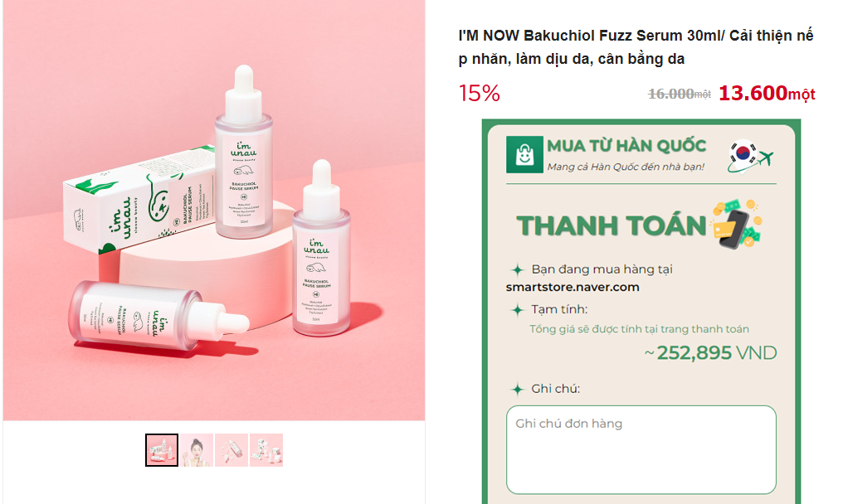
Task: Click the 'MUA TỪ HÀN QUỐC' heading
Action: pos(626,146)
